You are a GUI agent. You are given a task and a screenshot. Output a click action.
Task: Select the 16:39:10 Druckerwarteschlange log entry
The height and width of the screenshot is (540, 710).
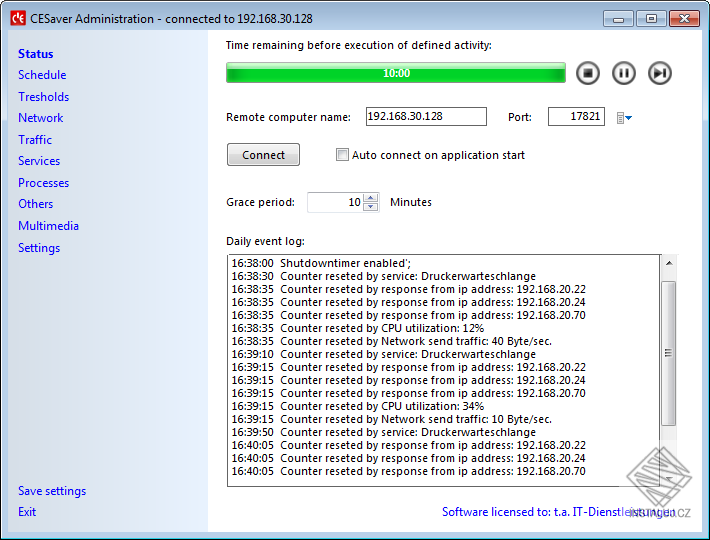click(x=384, y=354)
